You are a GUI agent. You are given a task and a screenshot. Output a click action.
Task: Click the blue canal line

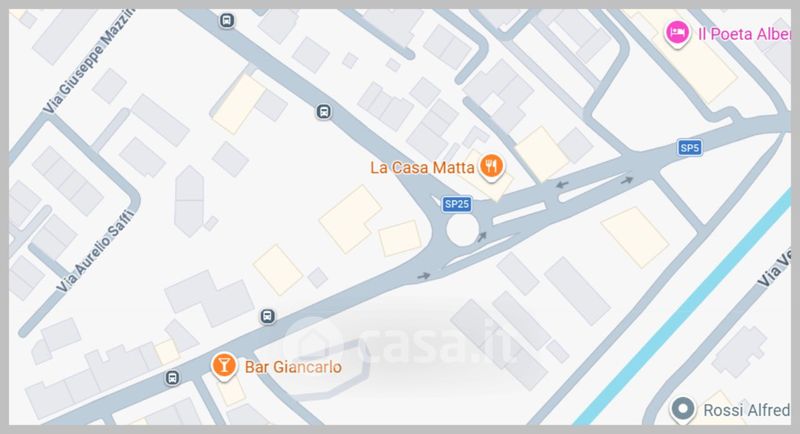686,307
